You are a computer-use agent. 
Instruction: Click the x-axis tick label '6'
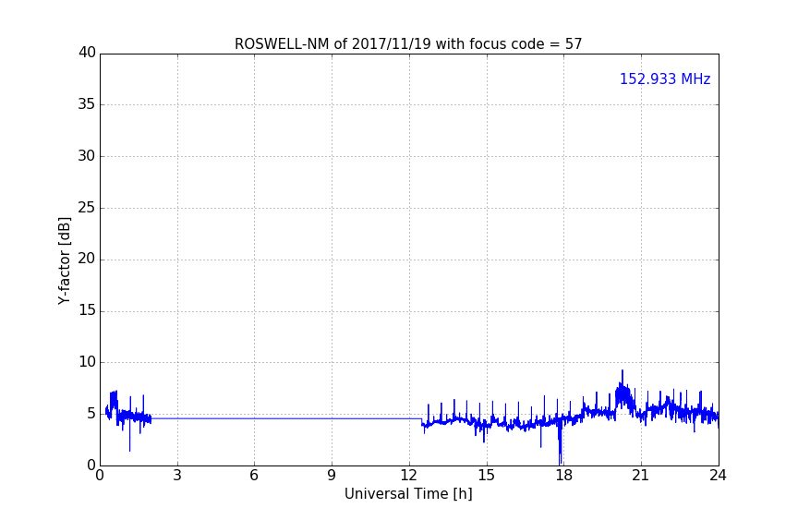[254, 476]
